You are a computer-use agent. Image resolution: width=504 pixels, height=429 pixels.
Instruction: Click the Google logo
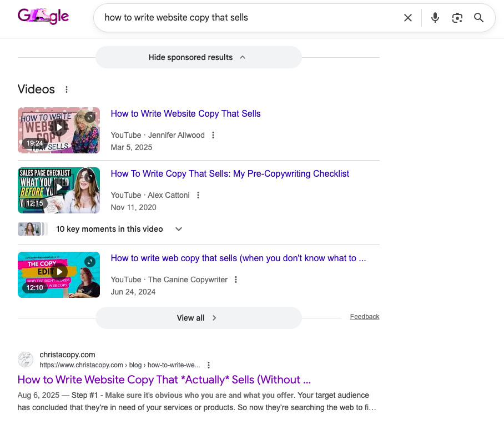(x=43, y=16)
